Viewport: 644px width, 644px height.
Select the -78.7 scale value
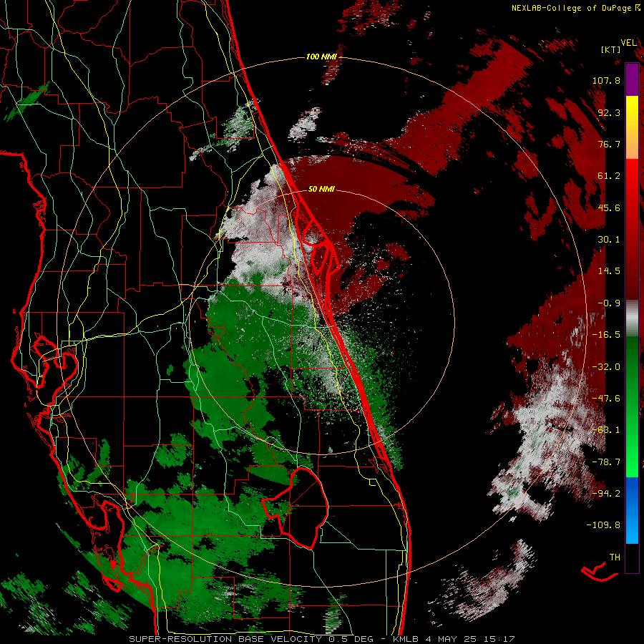[x=606, y=462]
